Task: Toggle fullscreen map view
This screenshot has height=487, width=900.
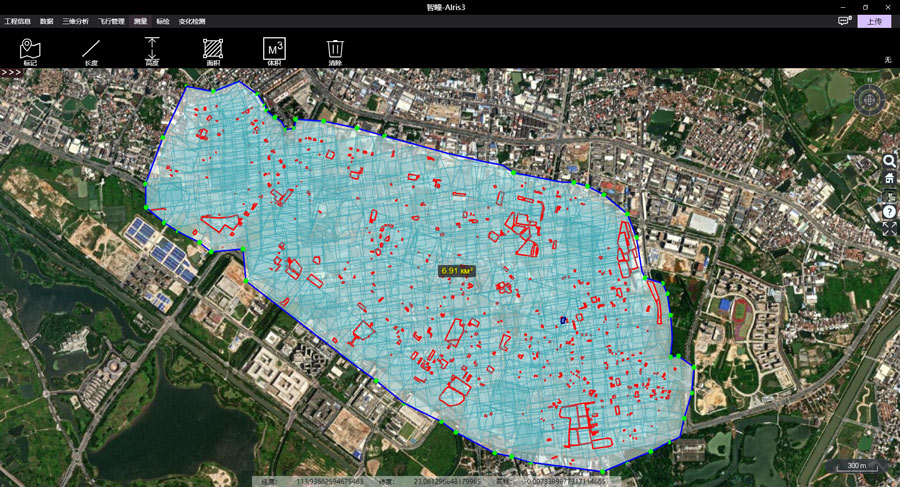Action: [889, 228]
